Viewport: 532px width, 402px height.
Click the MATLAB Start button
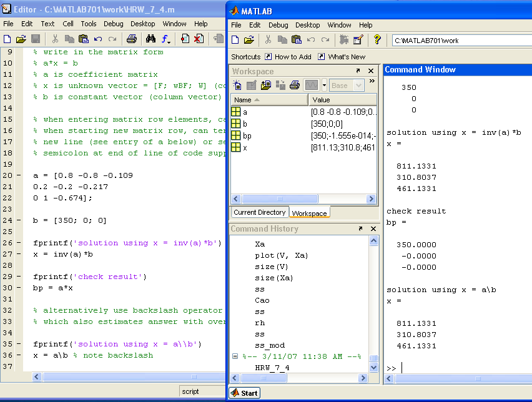point(245,393)
